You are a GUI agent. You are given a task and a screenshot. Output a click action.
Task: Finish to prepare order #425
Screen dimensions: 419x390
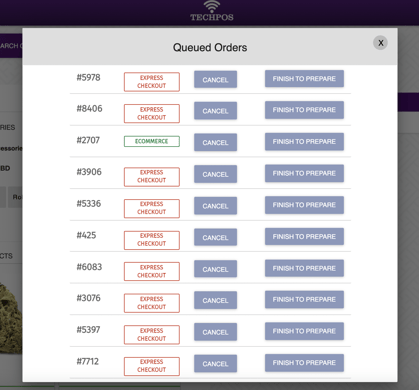pyautogui.click(x=304, y=237)
